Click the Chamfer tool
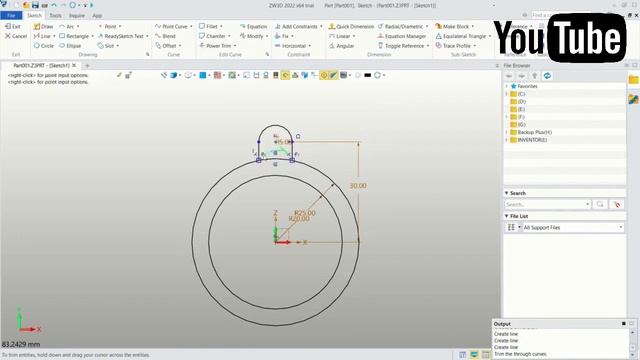The width and height of the screenshot is (640, 360). (212, 36)
